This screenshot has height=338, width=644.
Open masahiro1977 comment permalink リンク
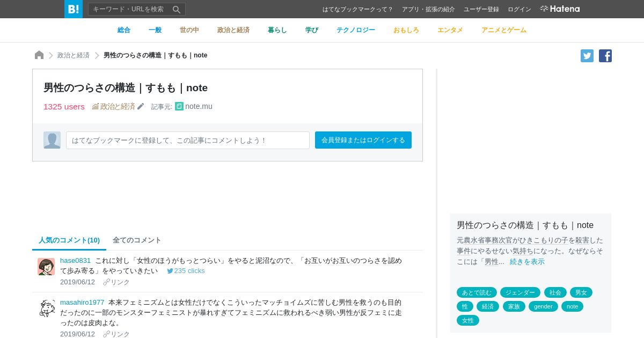(116, 334)
